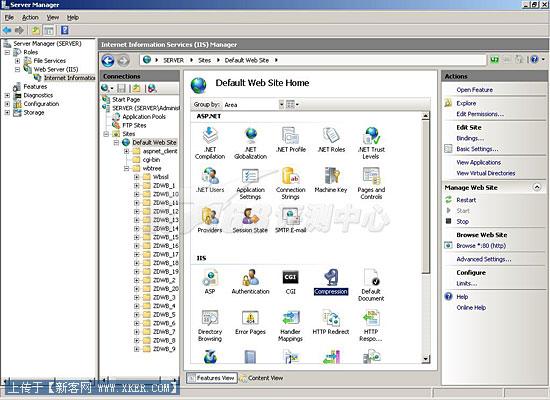Expand the File Services role node
Screen dimensions: 550x400
pos(17,61)
